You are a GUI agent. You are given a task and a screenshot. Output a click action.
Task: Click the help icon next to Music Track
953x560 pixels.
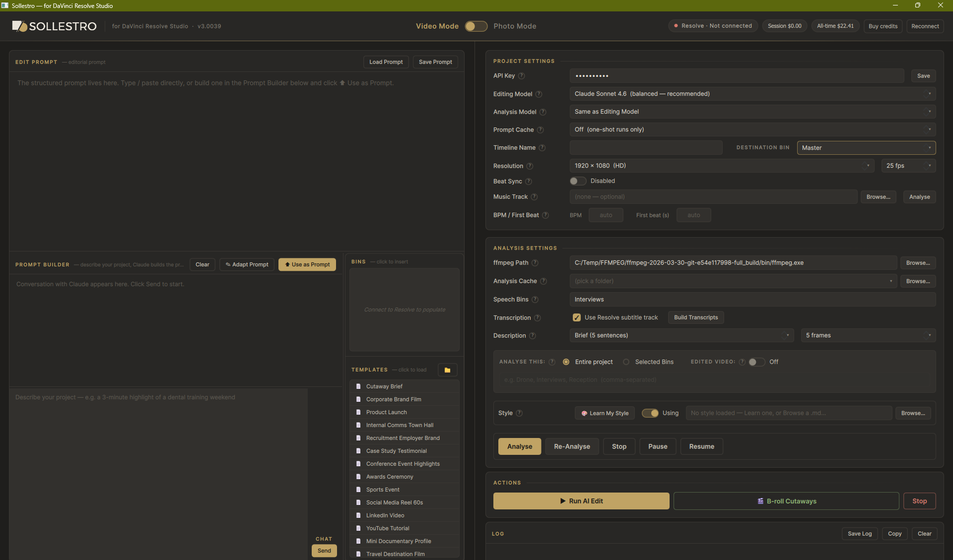pos(535,197)
